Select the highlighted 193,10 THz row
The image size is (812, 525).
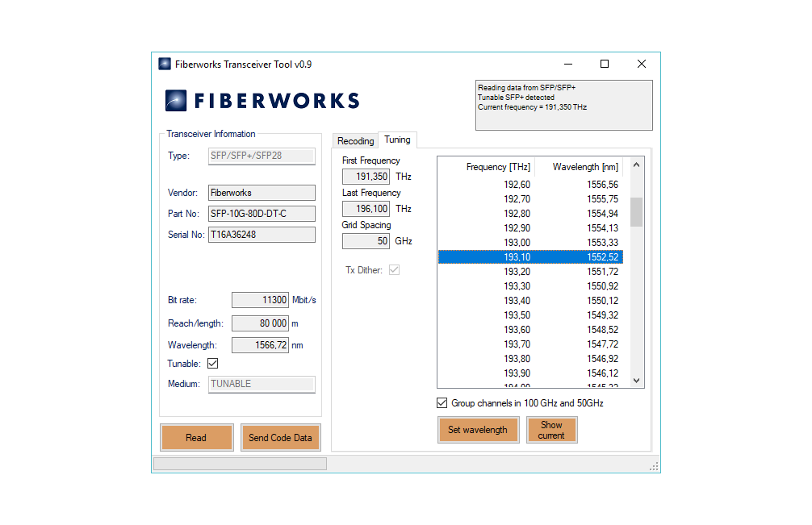click(x=530, y=257)
